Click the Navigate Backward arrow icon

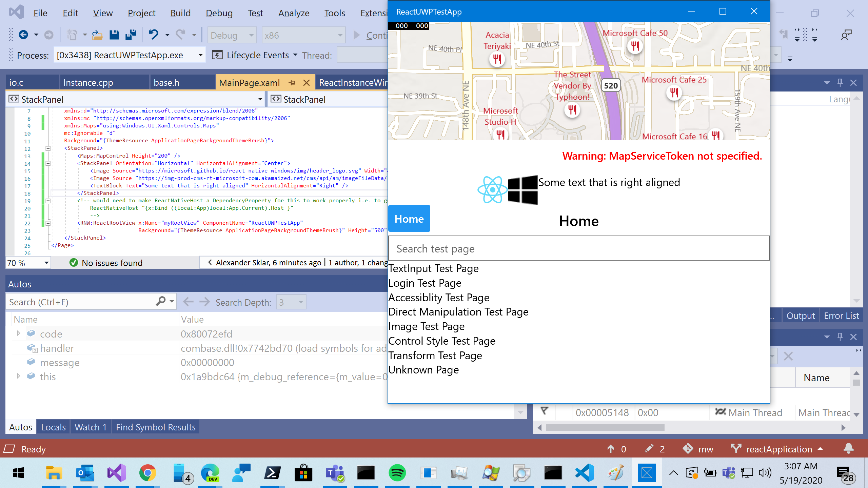click(x=23, y=35)
